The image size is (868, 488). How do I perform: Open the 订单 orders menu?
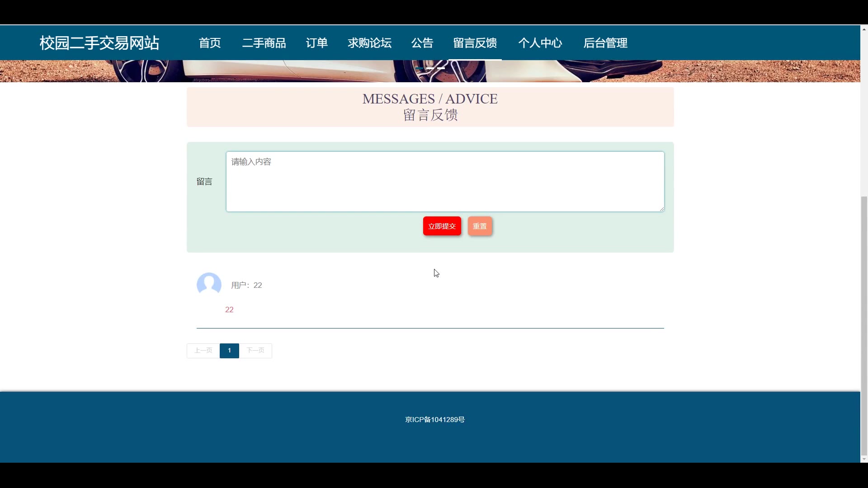click(x=316, y=43)
